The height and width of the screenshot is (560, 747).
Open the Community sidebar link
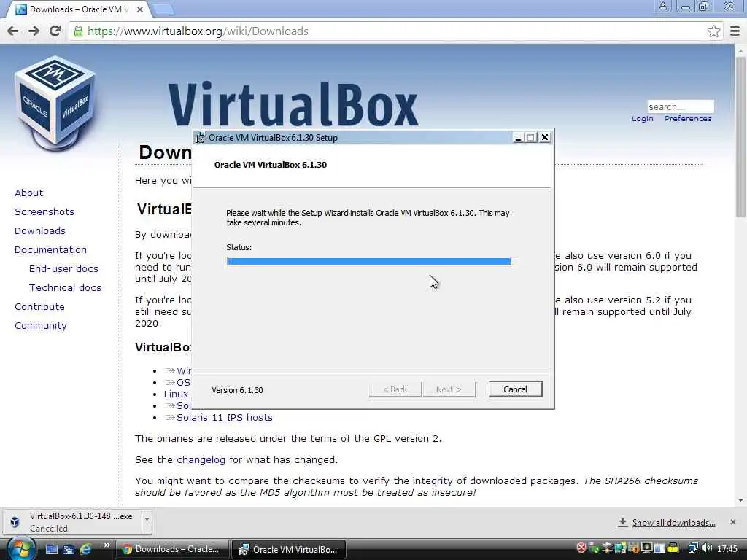pos(41,326)
